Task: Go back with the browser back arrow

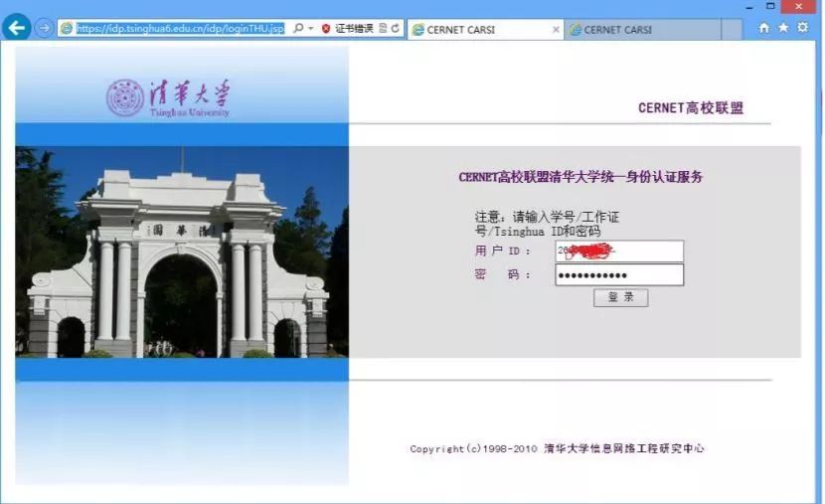Action: click(16, 28)
